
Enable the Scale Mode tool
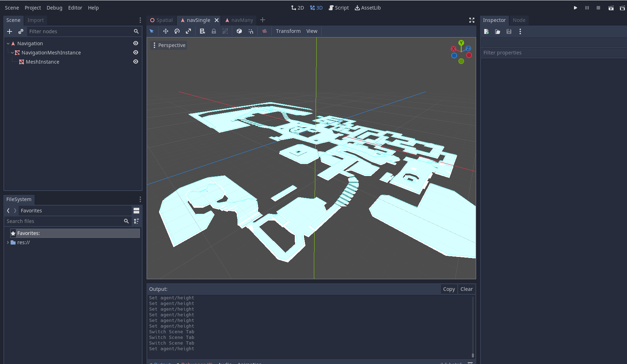click(x=188, y=31)
